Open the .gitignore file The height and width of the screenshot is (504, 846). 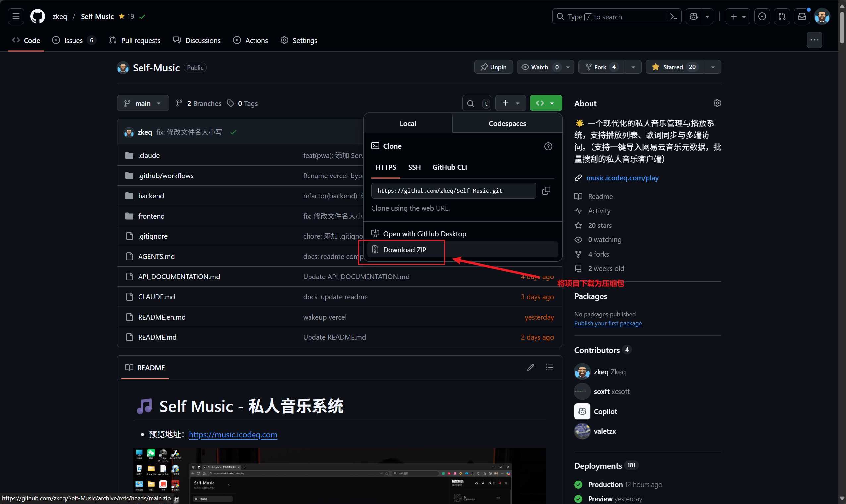point(152,236)
